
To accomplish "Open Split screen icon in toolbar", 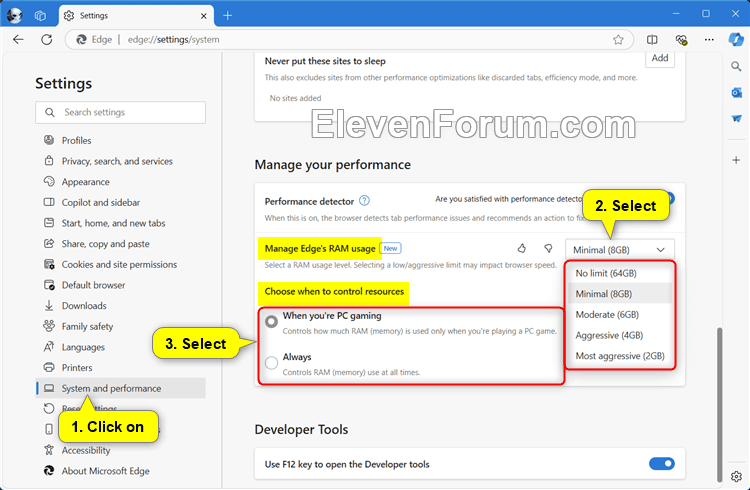I will tap(652, 40).
